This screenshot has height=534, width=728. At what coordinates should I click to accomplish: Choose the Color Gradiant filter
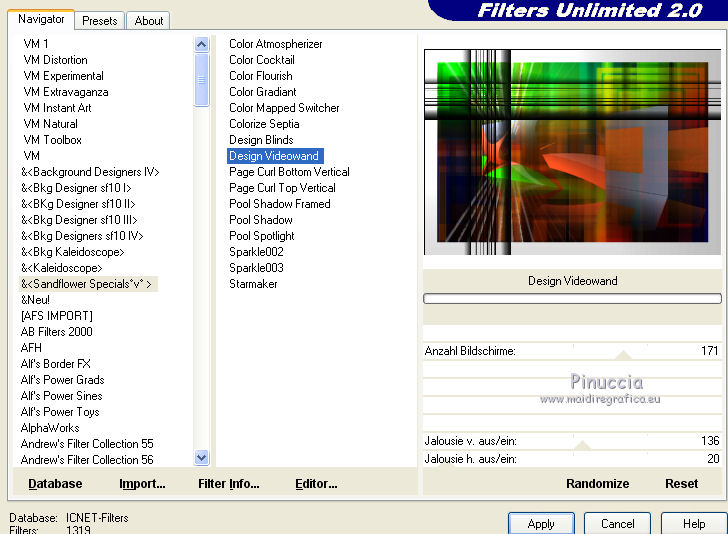[262, 92]
